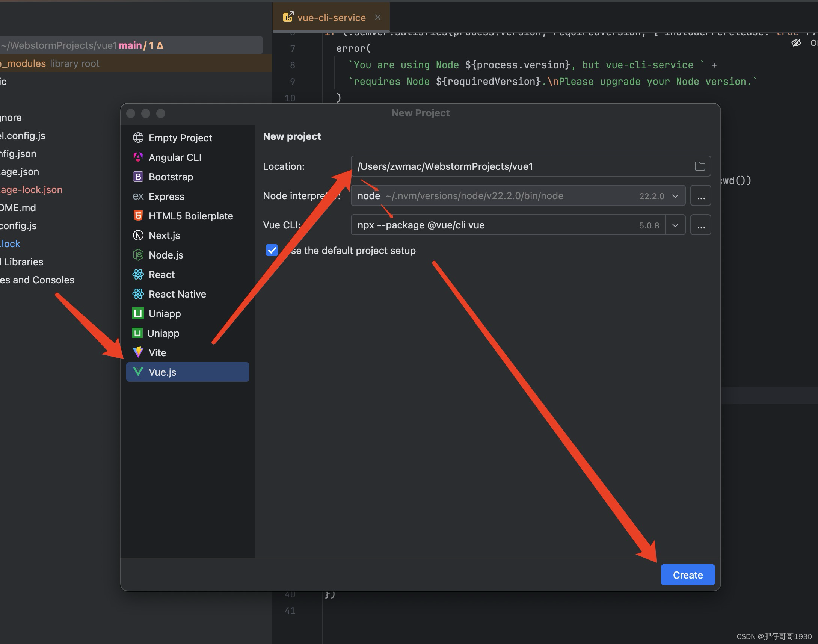Viewport: 818px width, 644px height.
Task: Pick the Node.js project icon
Action: pos(138,255)
